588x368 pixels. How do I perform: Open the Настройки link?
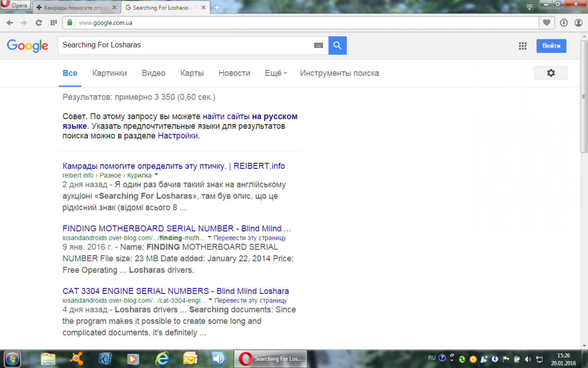(x=178, y=136)
